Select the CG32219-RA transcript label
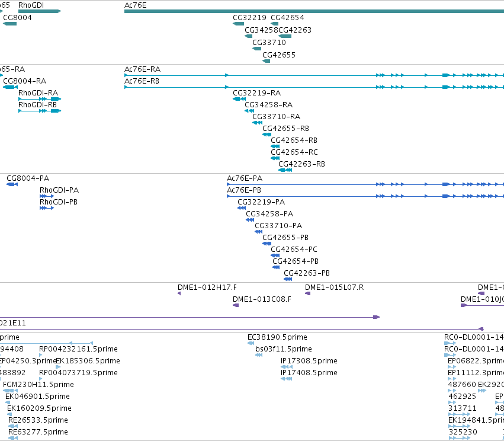Screen dimensions: 504x441 point(257,93)
